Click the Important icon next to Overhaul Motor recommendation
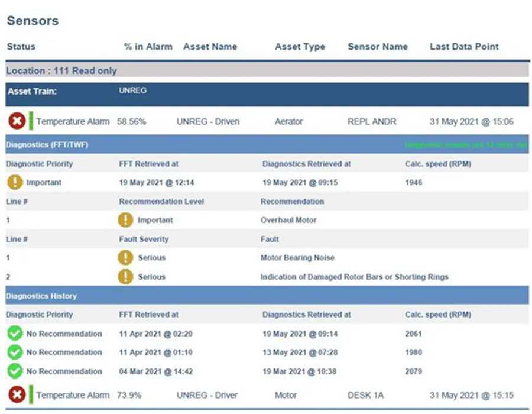The height and width of the screenshot is (414, 532). (x=125, y=220)
